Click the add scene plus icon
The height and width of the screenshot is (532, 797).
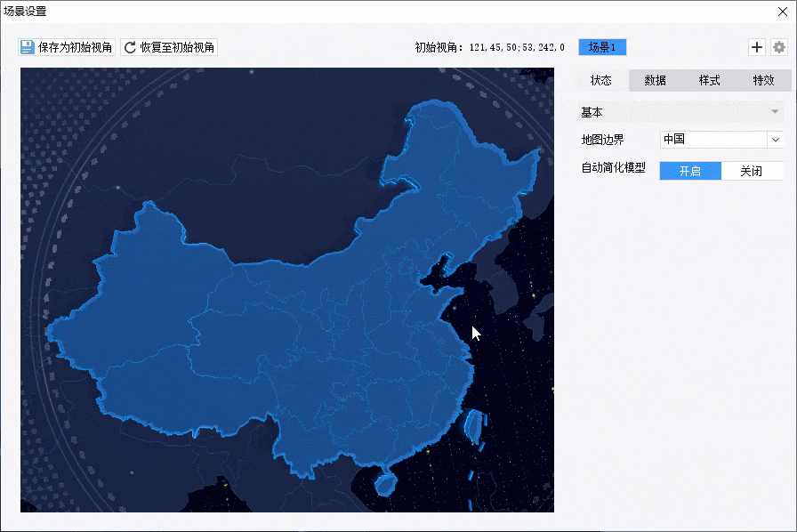[x=757, y=47]
